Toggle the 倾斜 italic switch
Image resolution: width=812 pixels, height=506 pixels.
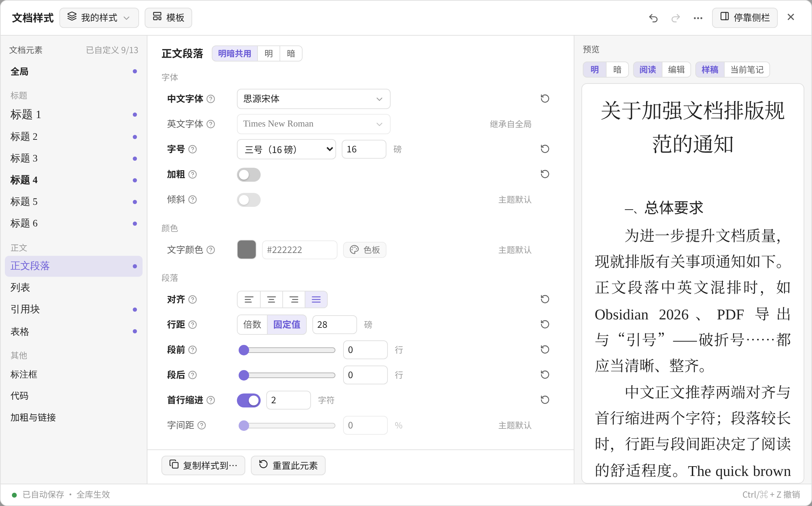tap(249, 200)
